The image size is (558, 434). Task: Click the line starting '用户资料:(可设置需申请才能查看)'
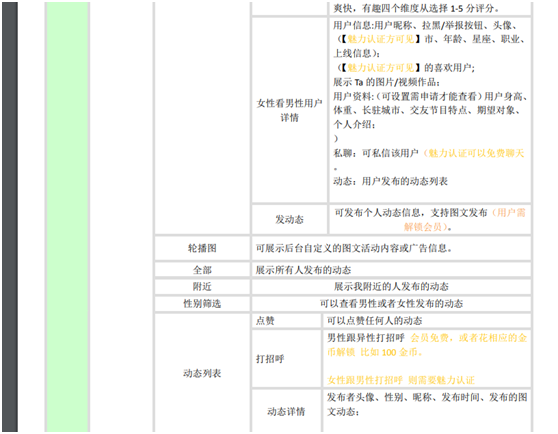(430, 96)
